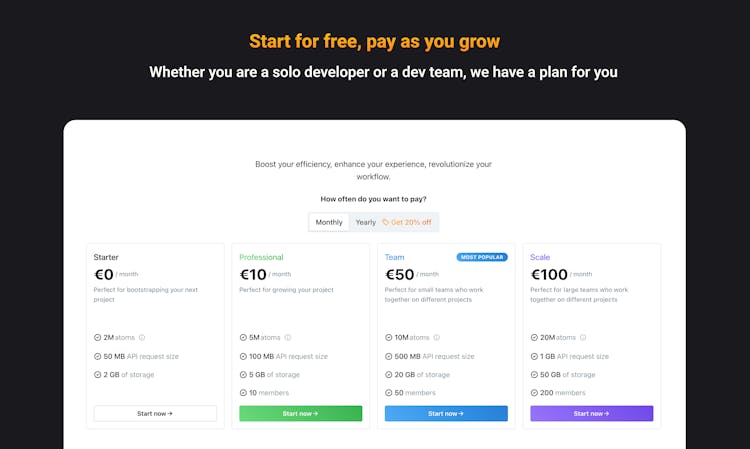750x449 pixels.
Task: Click checkmark icon beside 200 members
Action: [x=534, y=393]
